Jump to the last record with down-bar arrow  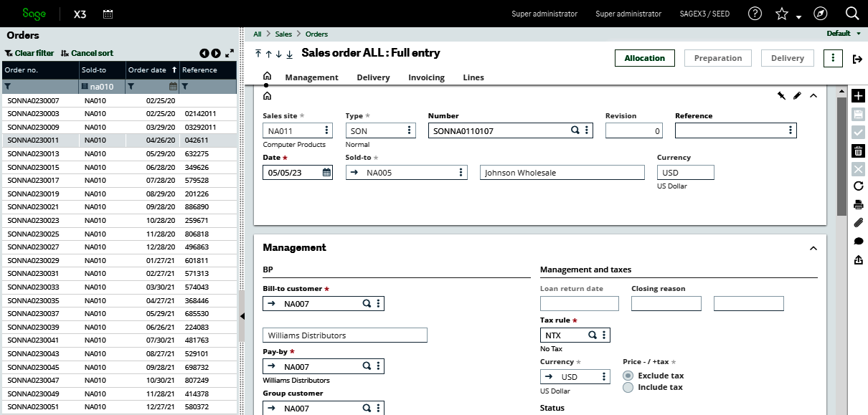[x=289, y=53]
